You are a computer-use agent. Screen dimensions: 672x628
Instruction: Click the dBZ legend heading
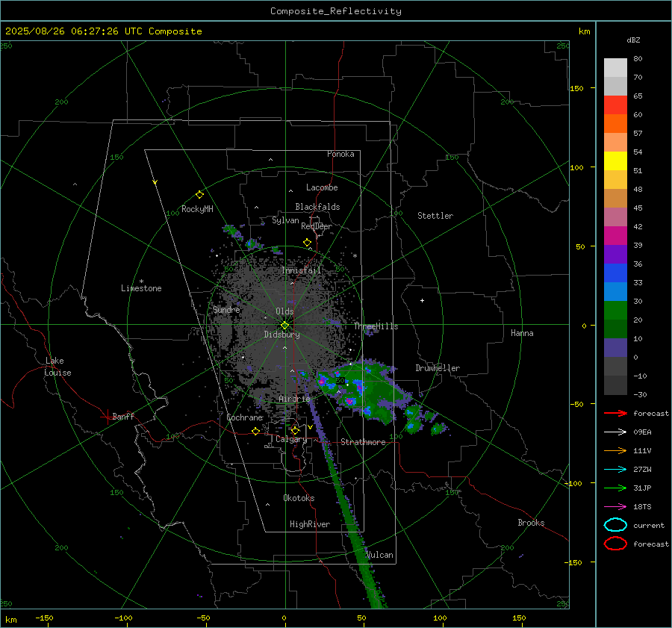[x=633, y=40]
